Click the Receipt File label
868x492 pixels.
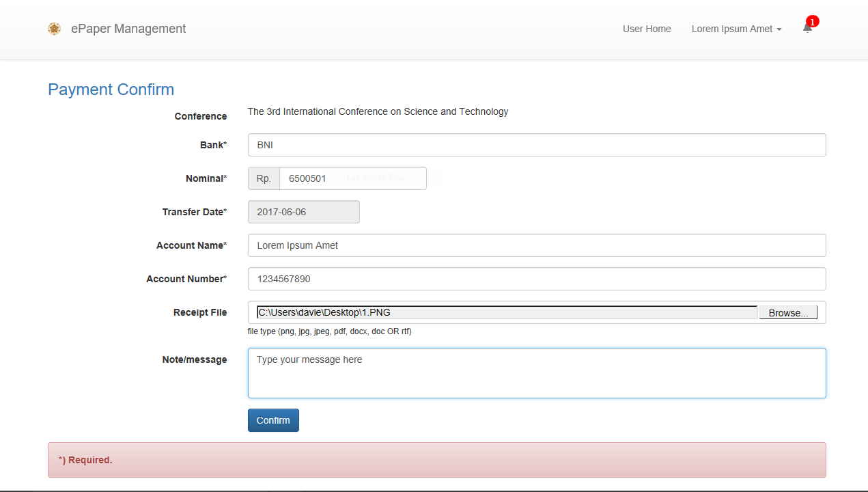coord(199,312)
